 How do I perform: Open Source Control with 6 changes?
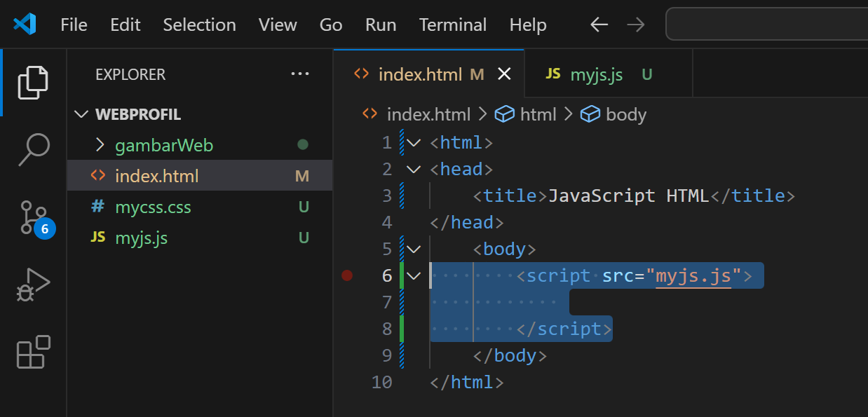coord(33,218)
